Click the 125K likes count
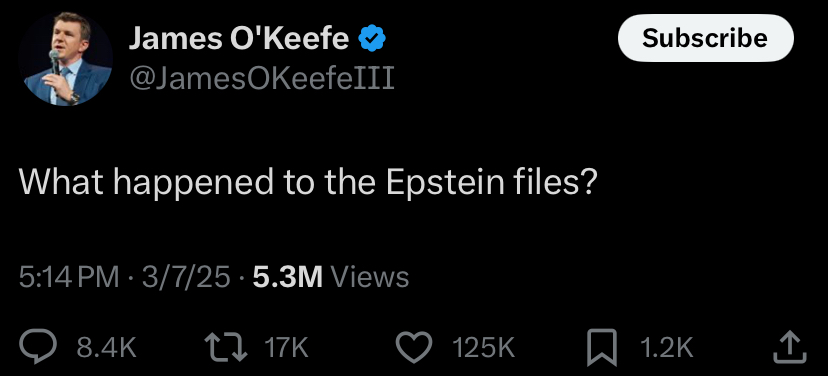 tap(483, 347)
